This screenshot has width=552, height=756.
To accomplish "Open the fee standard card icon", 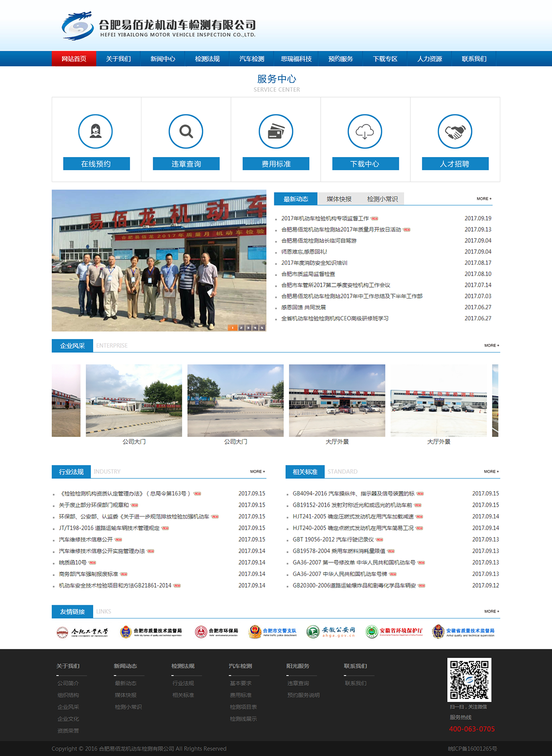I will click(276, 131).
